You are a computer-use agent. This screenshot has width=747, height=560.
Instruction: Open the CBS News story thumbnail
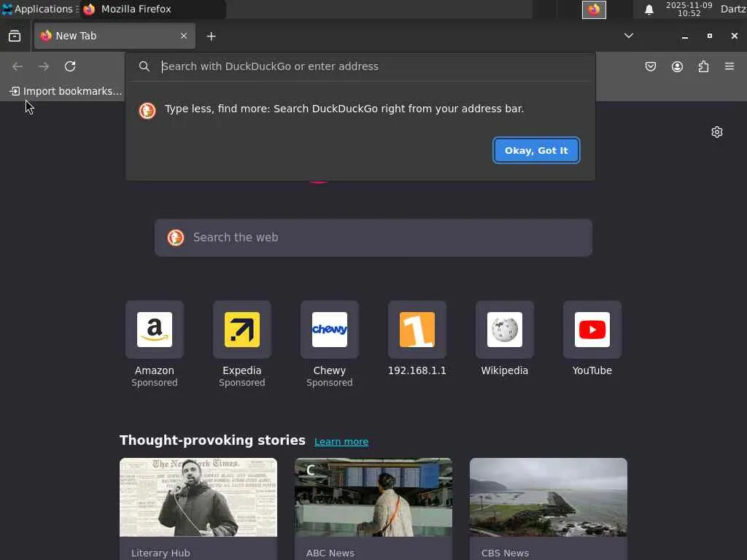[549, 497]
